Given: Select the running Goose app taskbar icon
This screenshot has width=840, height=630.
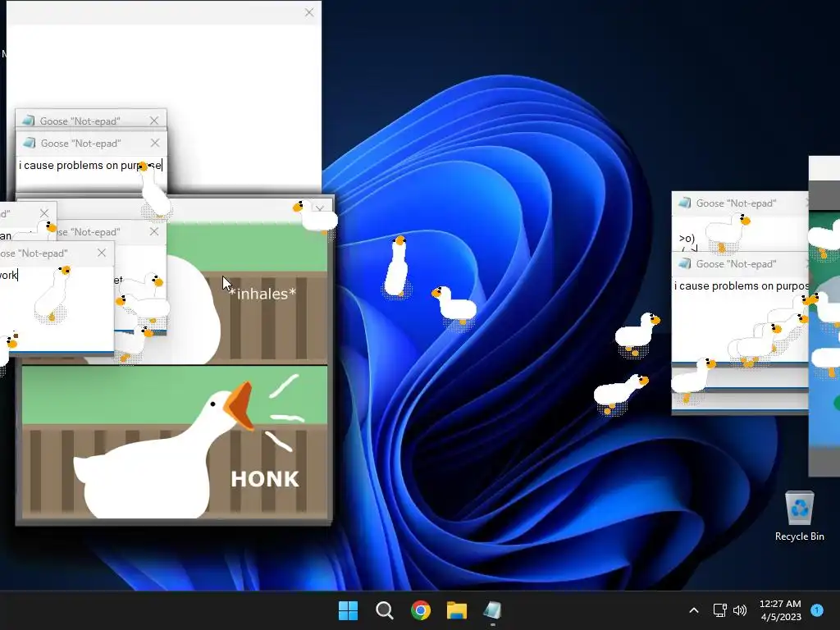Looking at the screenshot, I should point(492,610).
